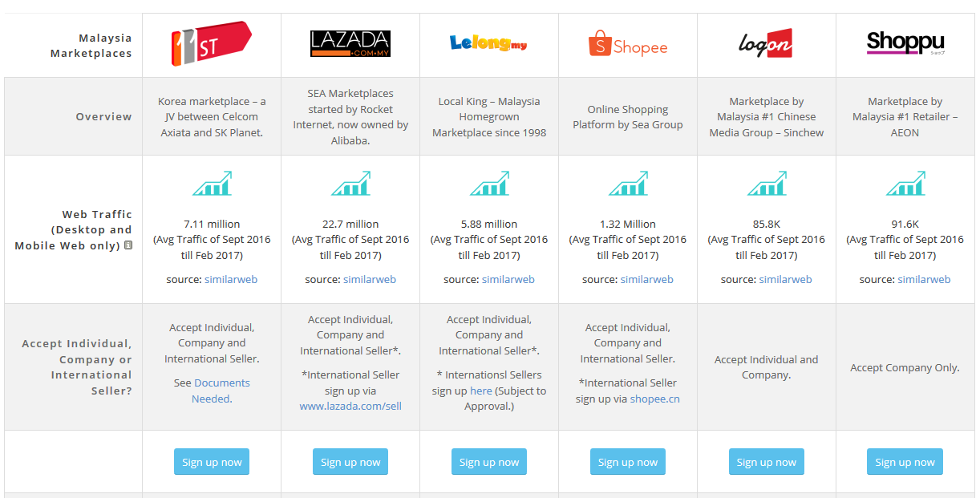Click the traffic chart icon in Shoppu column
980x498 pixels.
click(905, 184)
